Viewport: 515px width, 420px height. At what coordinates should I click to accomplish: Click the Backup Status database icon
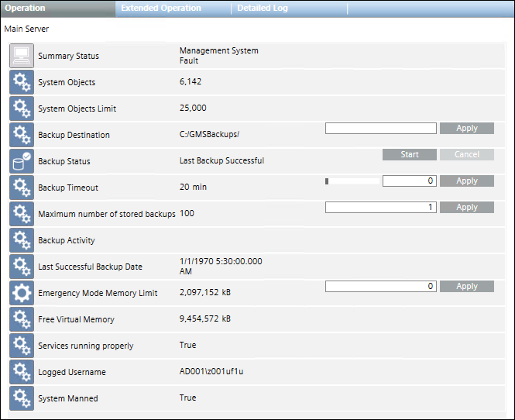(22, 161)
